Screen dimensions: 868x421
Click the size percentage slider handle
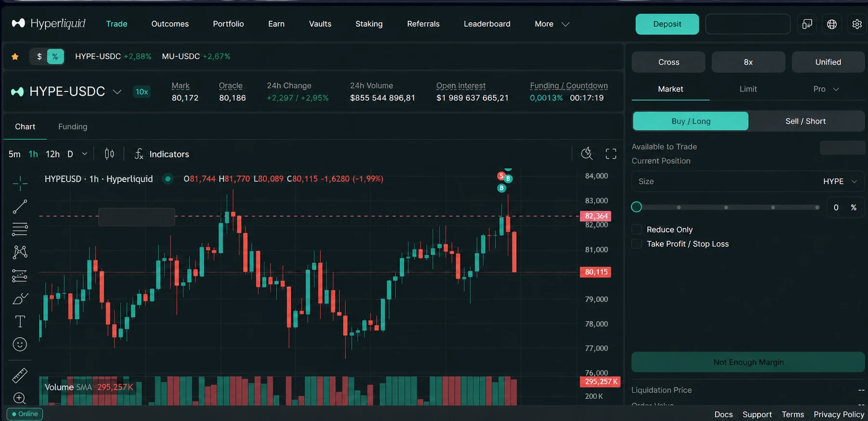click(636, 207)
